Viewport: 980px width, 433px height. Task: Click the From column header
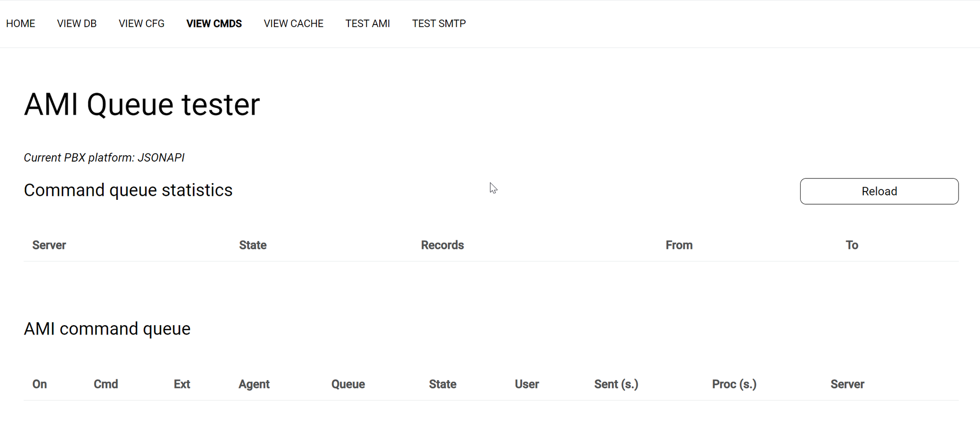click(679, 245)
